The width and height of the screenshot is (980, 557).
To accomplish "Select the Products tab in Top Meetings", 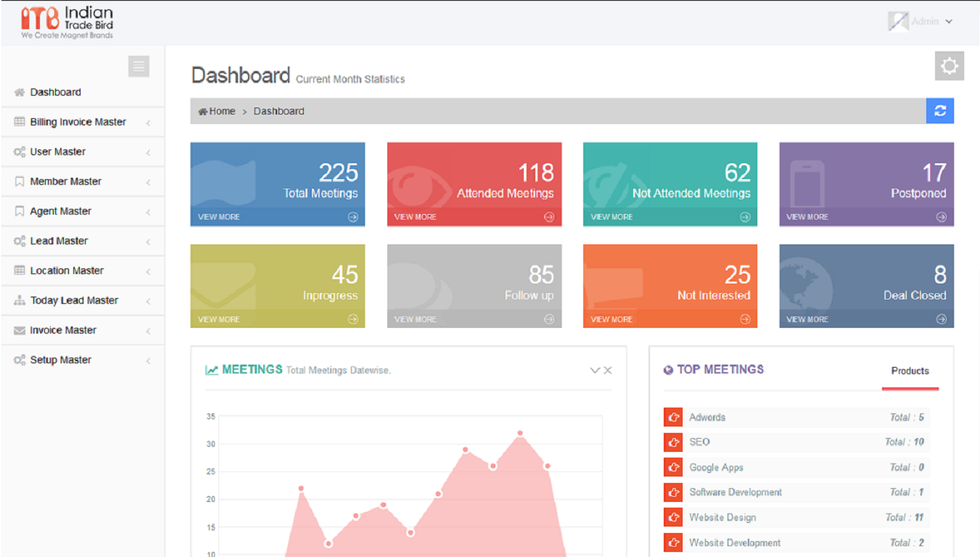I will (x=910, y=371).
